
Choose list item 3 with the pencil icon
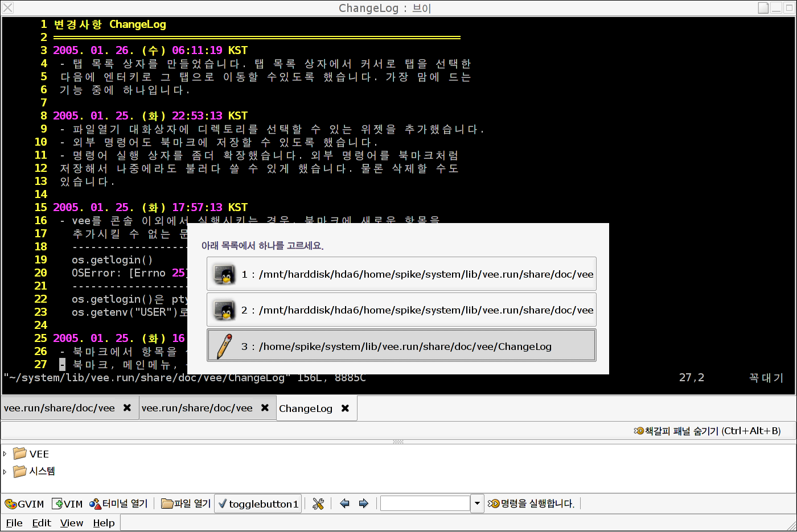click(x=401, y=346)
